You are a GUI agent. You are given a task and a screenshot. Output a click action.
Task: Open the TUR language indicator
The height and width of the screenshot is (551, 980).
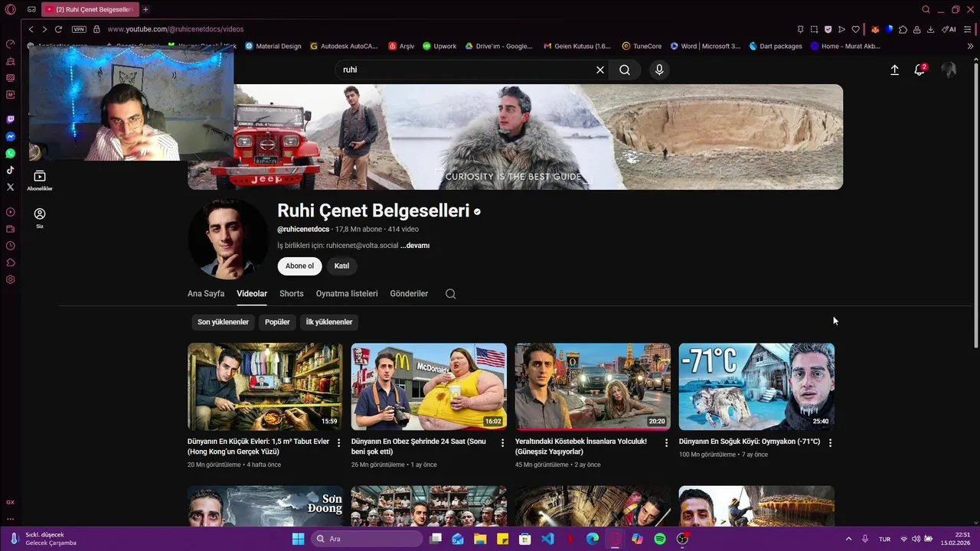point(884,539)
